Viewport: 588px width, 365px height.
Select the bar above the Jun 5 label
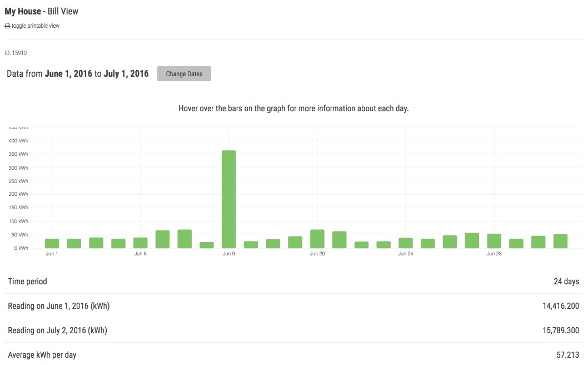click(140, 243)
